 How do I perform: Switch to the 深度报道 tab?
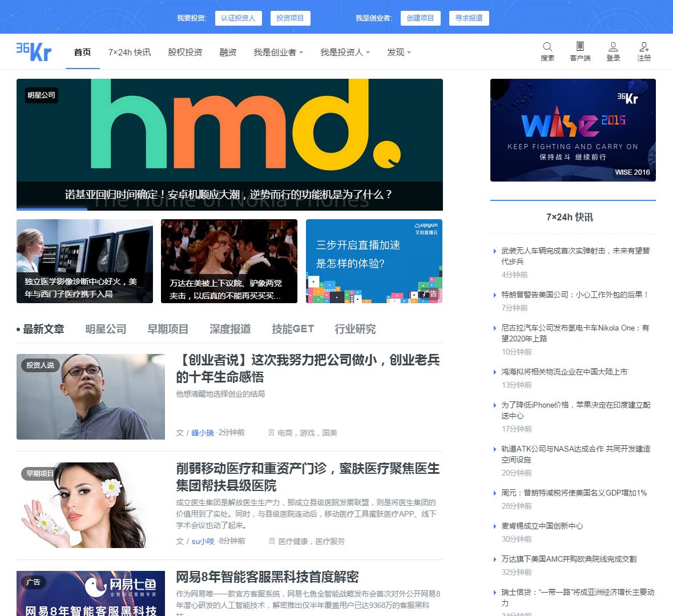pos(230,329)
